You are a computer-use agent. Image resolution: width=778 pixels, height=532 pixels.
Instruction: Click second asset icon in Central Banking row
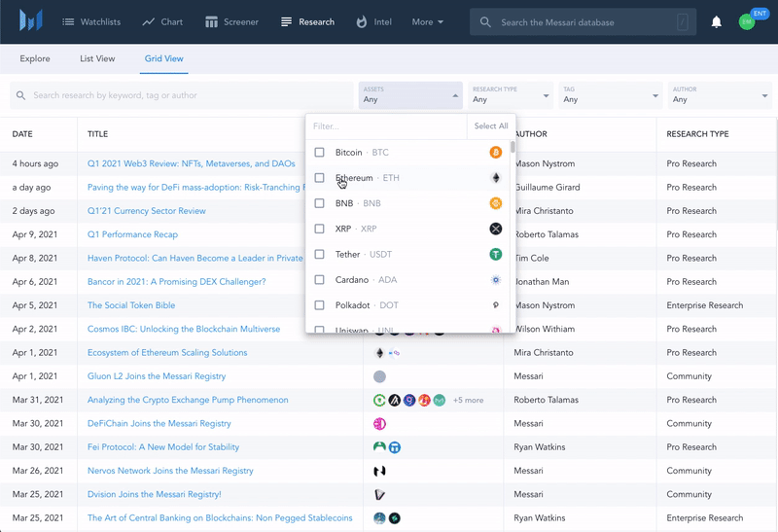[x=395, y=518]
